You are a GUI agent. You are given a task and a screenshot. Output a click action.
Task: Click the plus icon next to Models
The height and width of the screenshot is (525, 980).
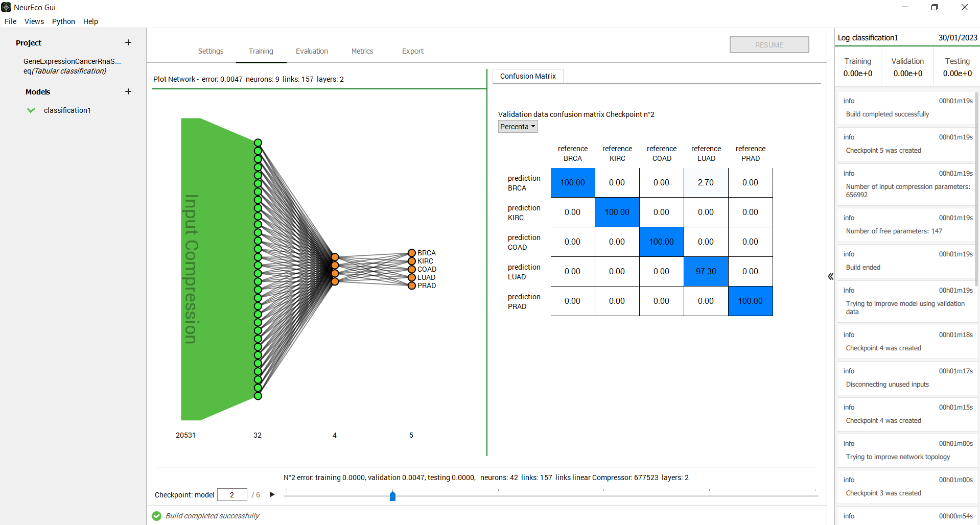(x=128, y=92)
